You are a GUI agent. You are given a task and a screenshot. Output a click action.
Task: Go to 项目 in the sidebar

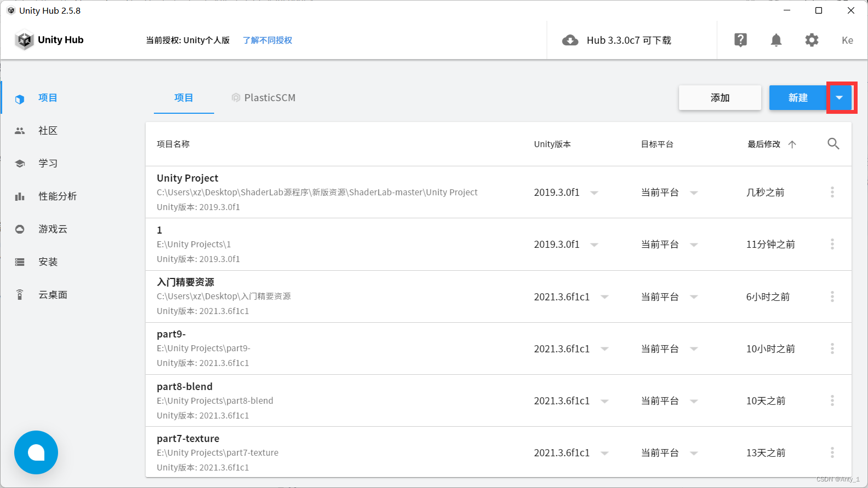pos(48,98)
